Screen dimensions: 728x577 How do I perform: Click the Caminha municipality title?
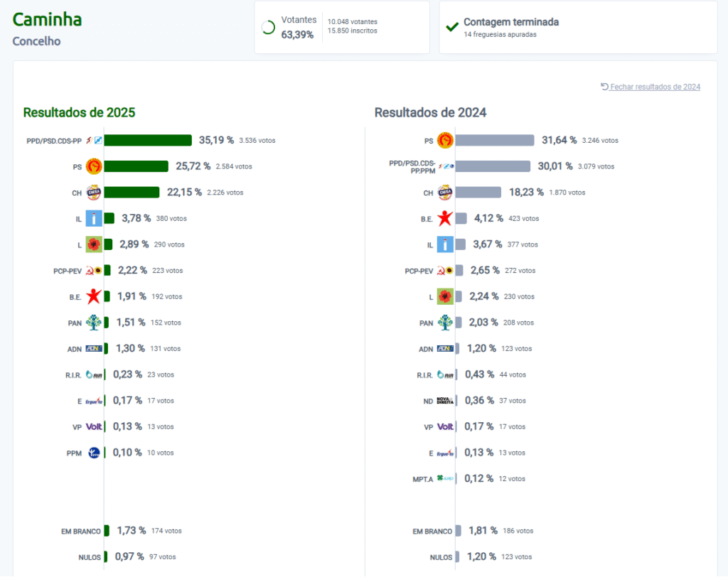pos(47,19)
